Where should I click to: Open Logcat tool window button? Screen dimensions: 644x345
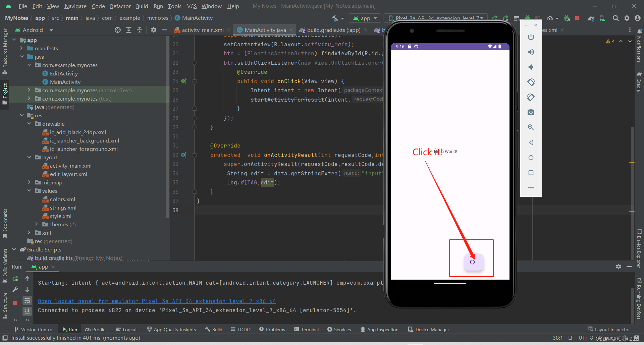(x=126, y=330)
